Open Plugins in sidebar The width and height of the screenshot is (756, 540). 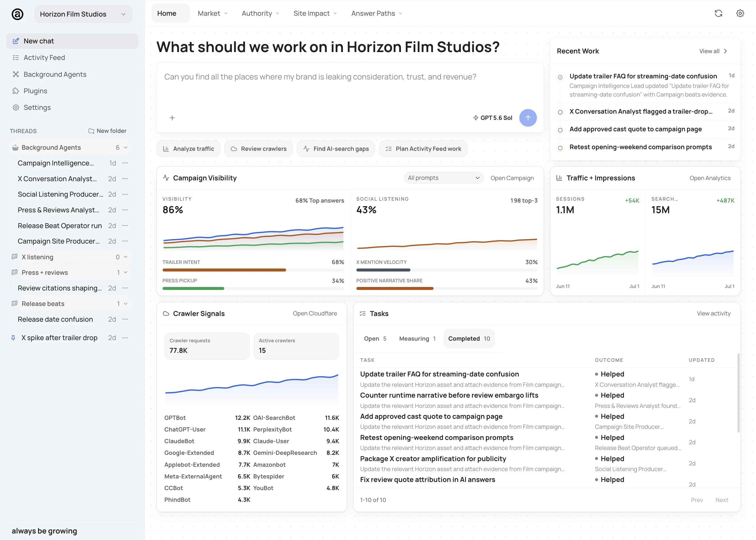click(72, 91)
